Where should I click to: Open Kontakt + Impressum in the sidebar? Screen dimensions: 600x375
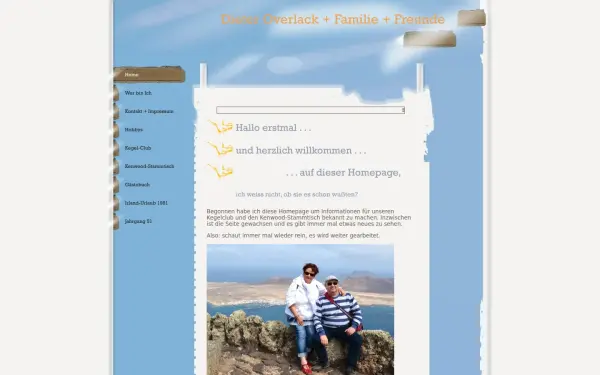point(149,111)
